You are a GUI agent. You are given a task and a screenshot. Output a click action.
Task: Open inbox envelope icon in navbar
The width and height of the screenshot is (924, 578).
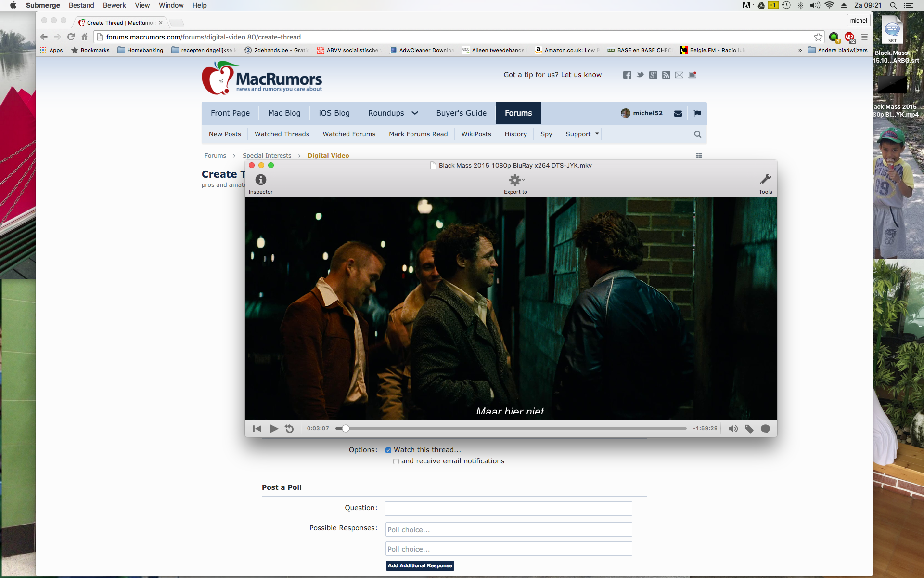click(678, 113)
